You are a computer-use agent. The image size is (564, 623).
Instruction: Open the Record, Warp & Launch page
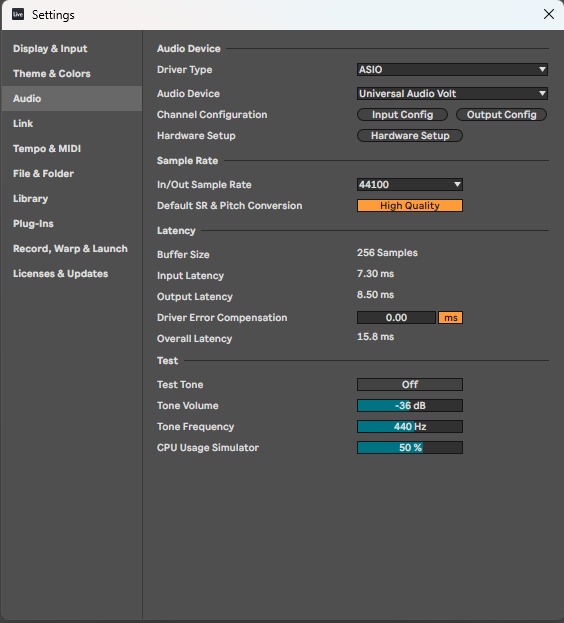pos(70,249)
